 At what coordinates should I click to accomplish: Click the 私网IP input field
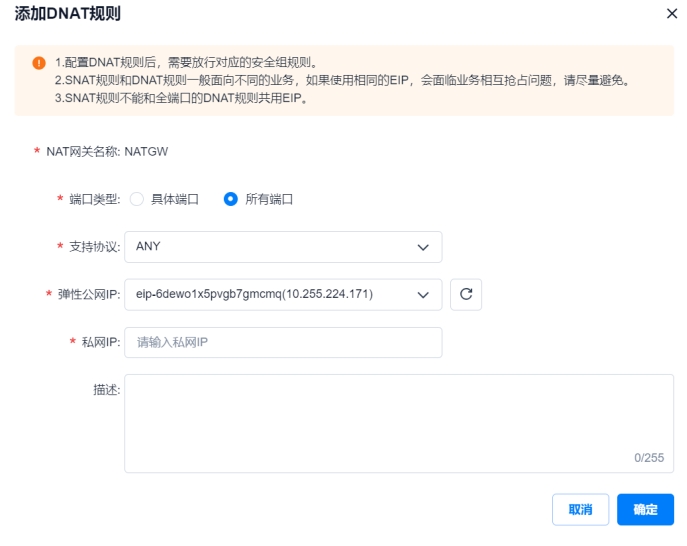(283, 342)
